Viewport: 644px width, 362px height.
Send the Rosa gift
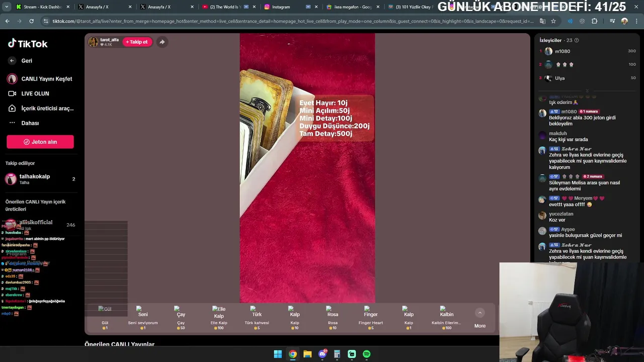coord(333,317)
